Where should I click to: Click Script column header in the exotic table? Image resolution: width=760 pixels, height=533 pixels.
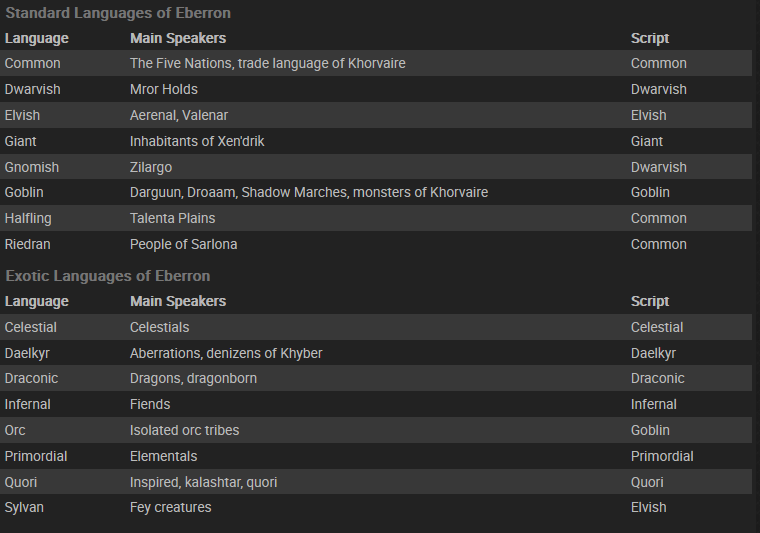649,301
